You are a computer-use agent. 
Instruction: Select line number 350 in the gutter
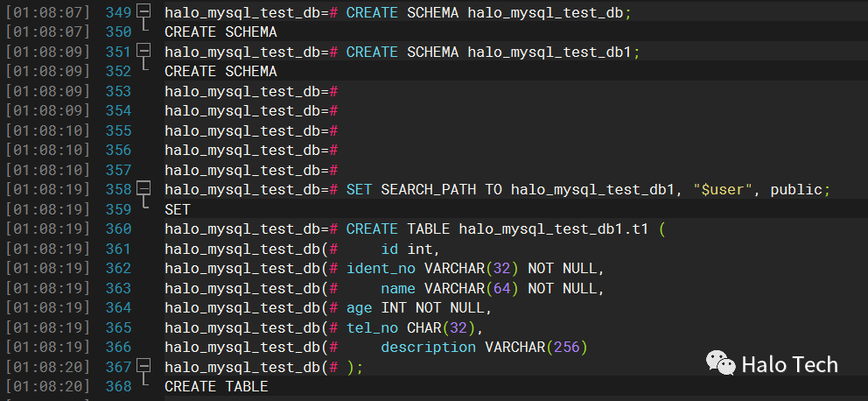118,32
